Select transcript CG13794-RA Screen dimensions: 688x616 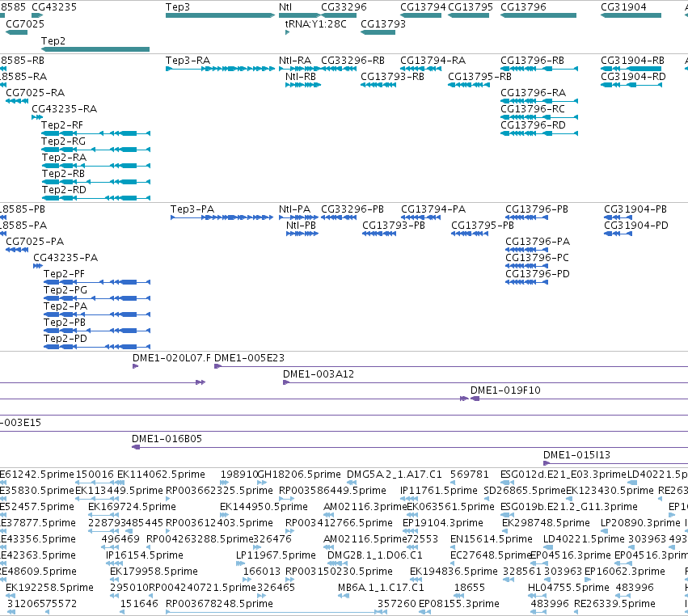[x=420, y=69]
